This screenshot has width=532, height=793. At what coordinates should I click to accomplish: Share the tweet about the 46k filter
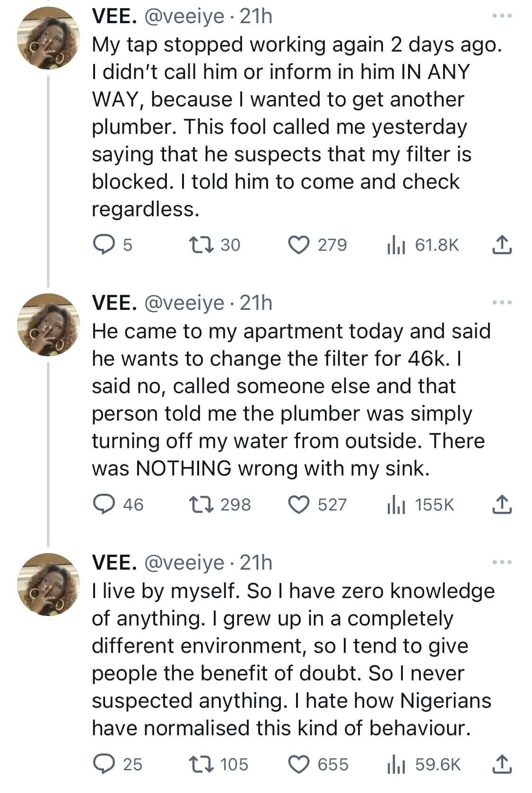[x=502, y=504]
